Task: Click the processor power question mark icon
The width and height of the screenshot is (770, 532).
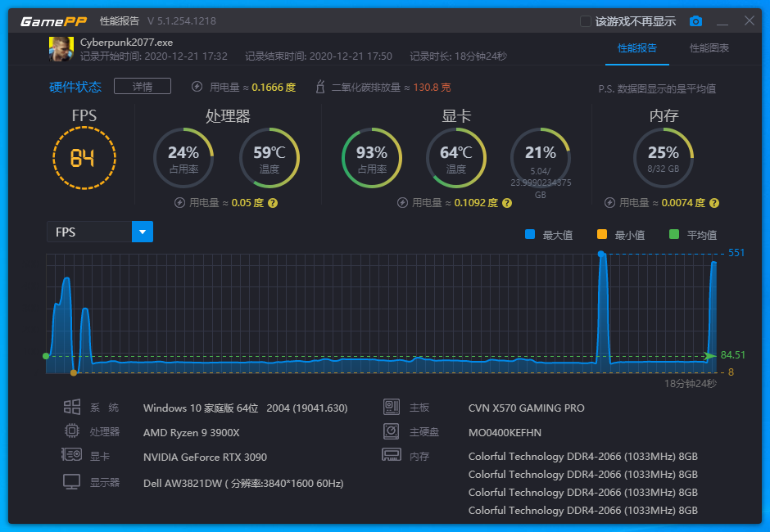Action: coord(273,203)
